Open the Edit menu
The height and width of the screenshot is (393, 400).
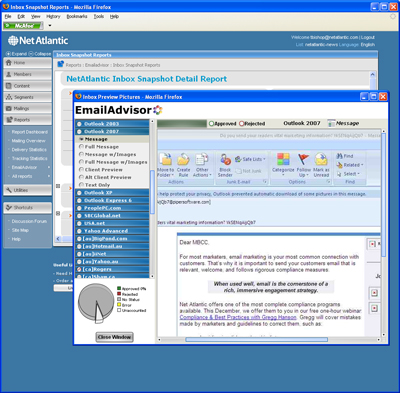(x=21, y=16)
